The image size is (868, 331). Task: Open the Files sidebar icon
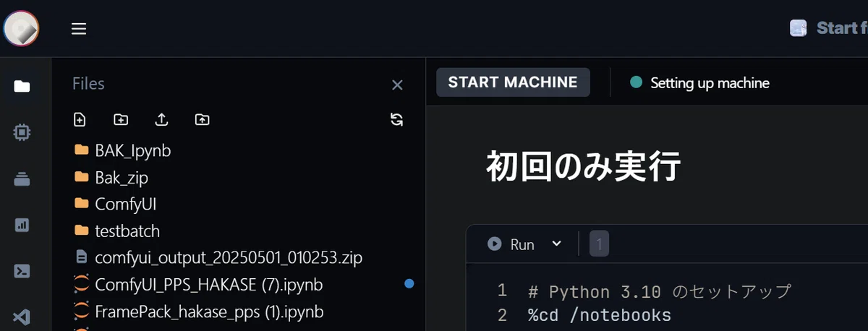[22, 87]
